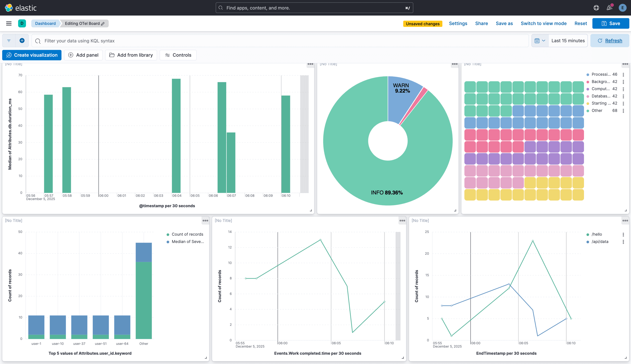The height and width of the screenshot is (364, 631).
Task: Open the panel options menu on the donut chart
Action: coord(454,64)
